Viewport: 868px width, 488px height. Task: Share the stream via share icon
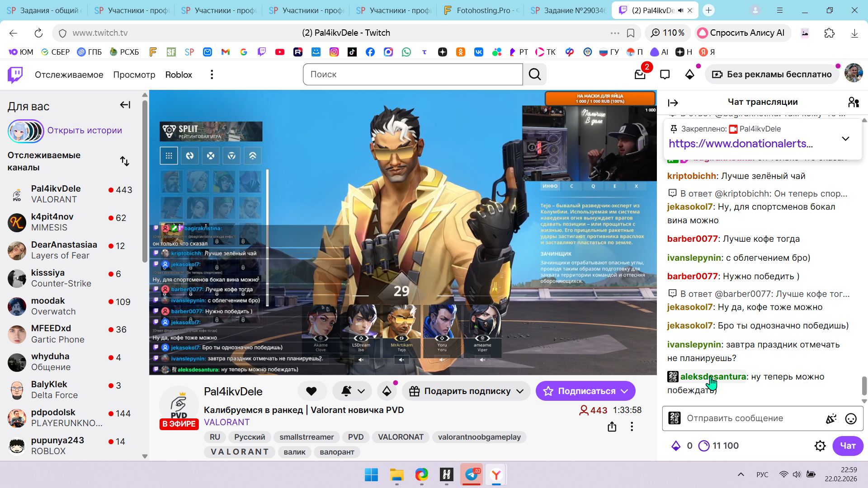pyautogui.click(x=612, y=427)
